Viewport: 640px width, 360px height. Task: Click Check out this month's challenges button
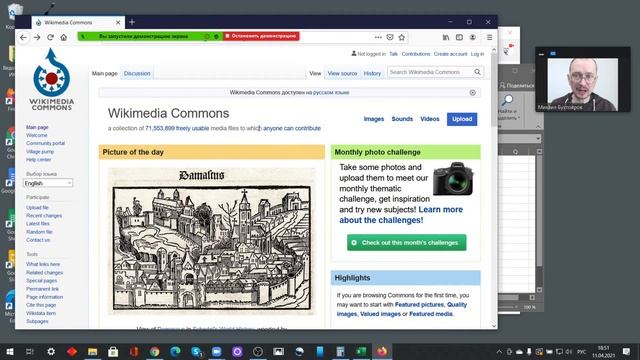[x=407, y=242]
